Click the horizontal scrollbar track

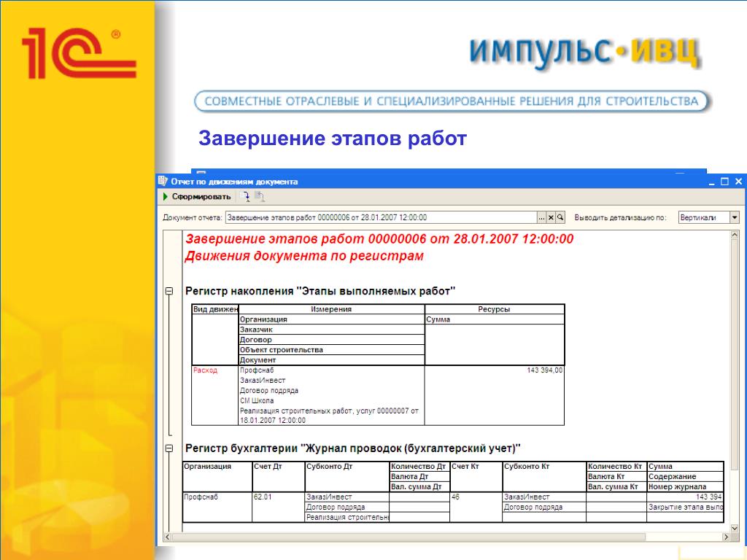684,537
